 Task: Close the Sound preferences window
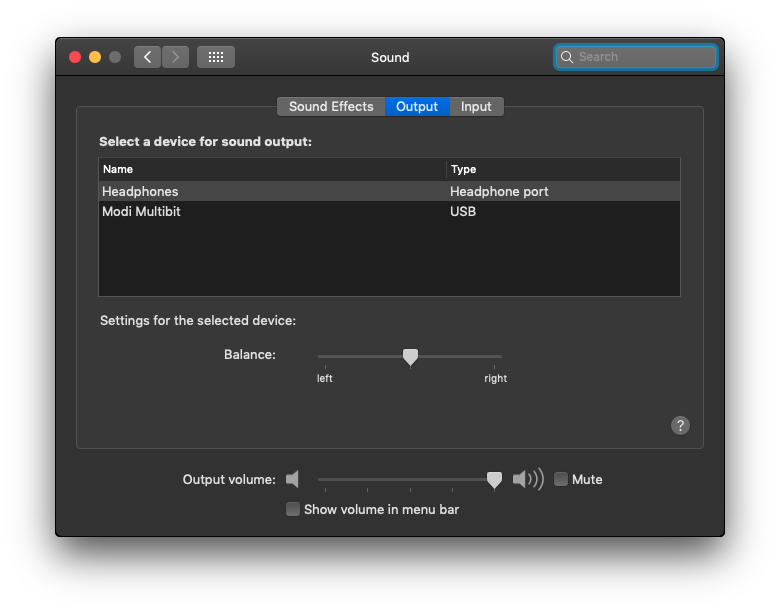[75, 57]
